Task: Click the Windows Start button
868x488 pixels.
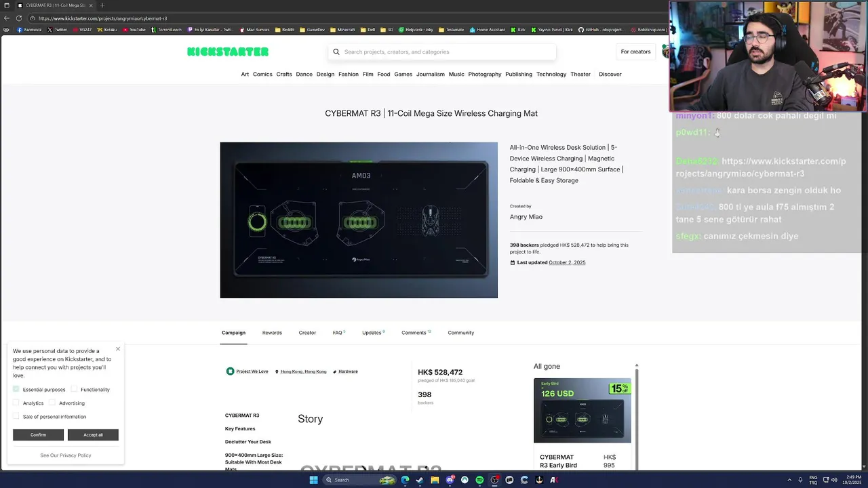Action: tap(313, 480)
